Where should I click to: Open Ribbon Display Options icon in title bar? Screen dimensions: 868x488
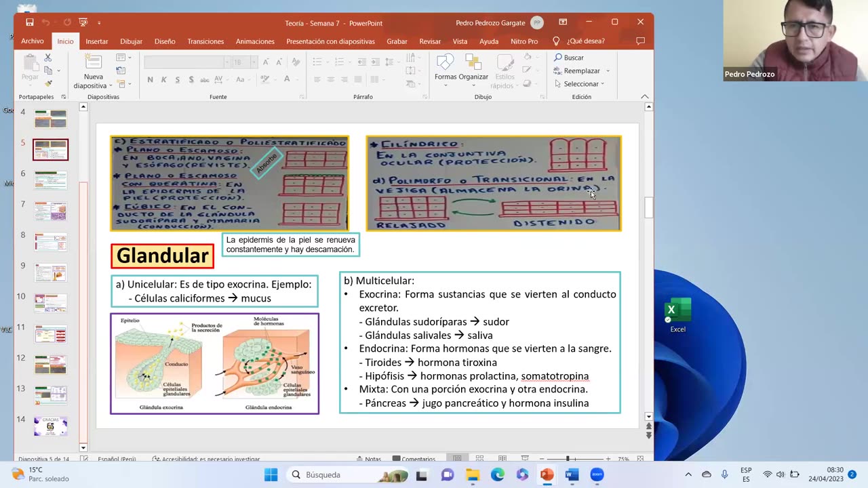tap(563, 22)
